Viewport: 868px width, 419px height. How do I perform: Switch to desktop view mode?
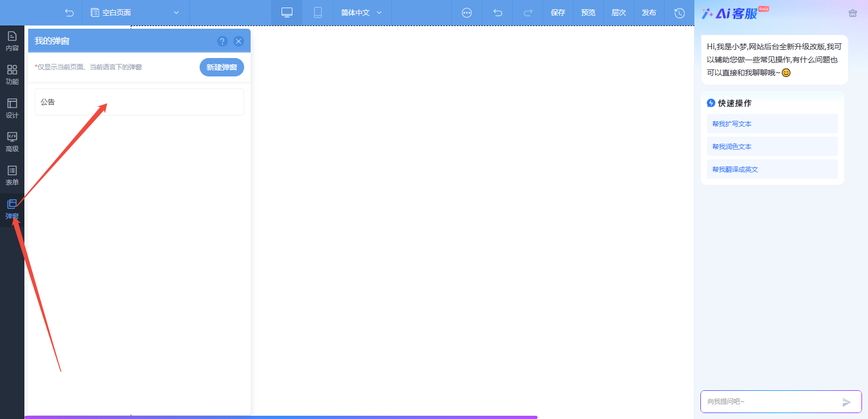click(x=287, y=12)
